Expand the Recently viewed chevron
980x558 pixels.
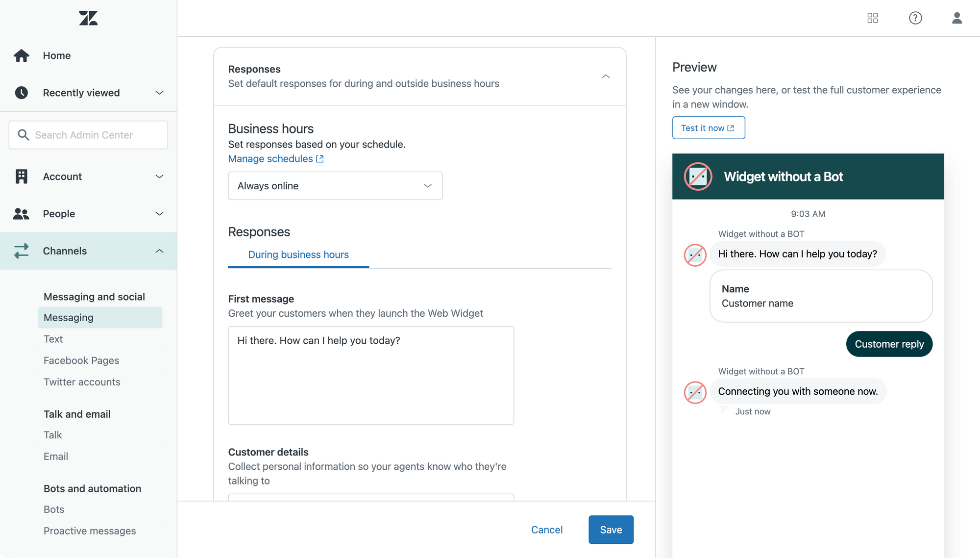click(159, 93)
